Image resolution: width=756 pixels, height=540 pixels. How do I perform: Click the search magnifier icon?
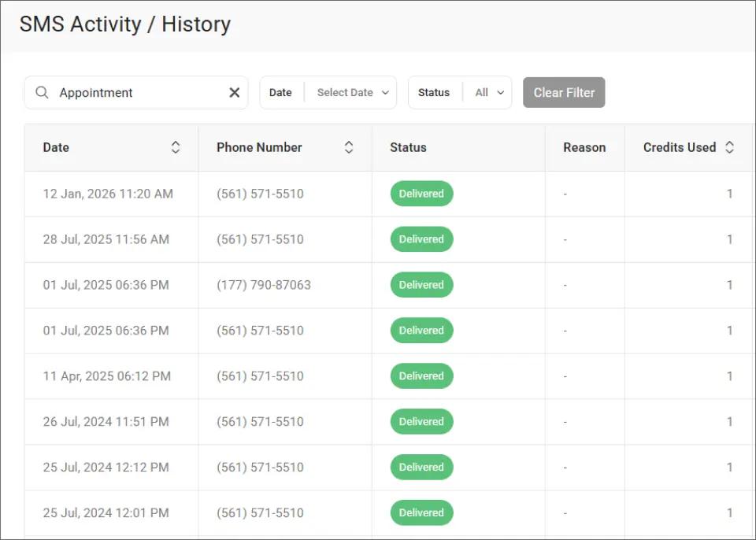coord(42,92)
